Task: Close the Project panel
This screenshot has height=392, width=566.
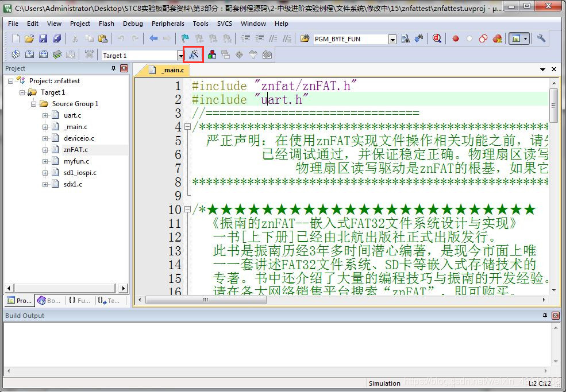Action: 124,68
